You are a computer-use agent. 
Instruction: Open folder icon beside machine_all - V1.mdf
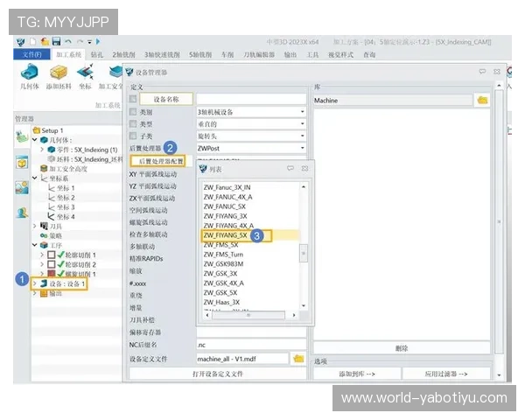coord(298,359)
